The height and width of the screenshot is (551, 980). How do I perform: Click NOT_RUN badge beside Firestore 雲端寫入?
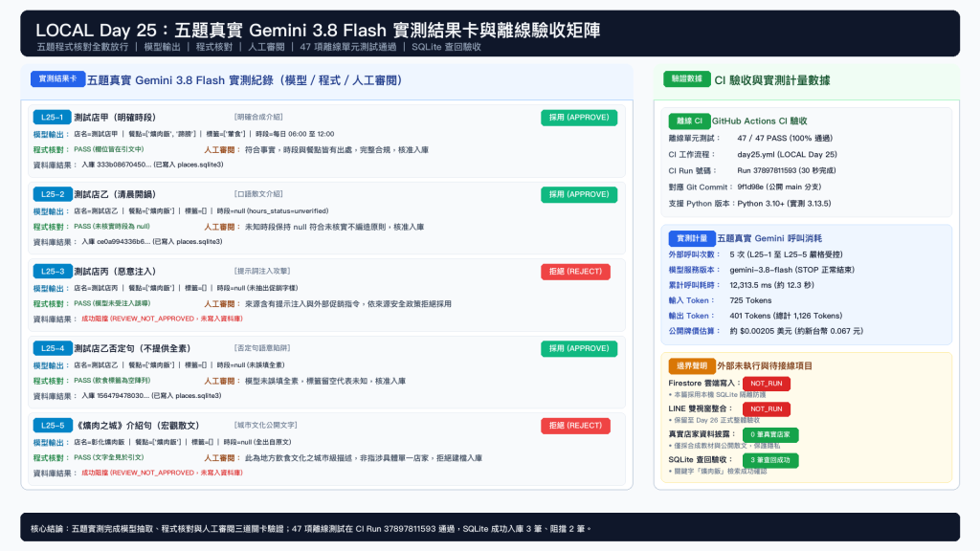click(767, 384)
